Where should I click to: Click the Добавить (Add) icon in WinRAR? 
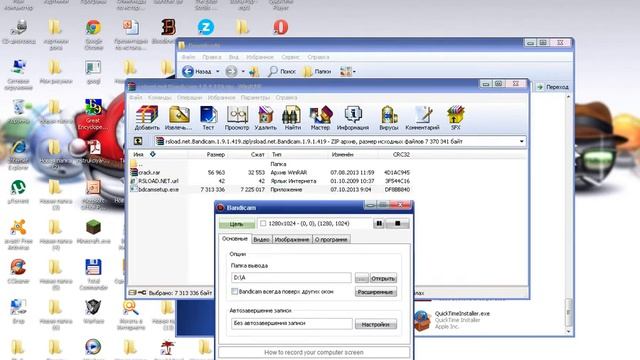(x=147, y=118)
